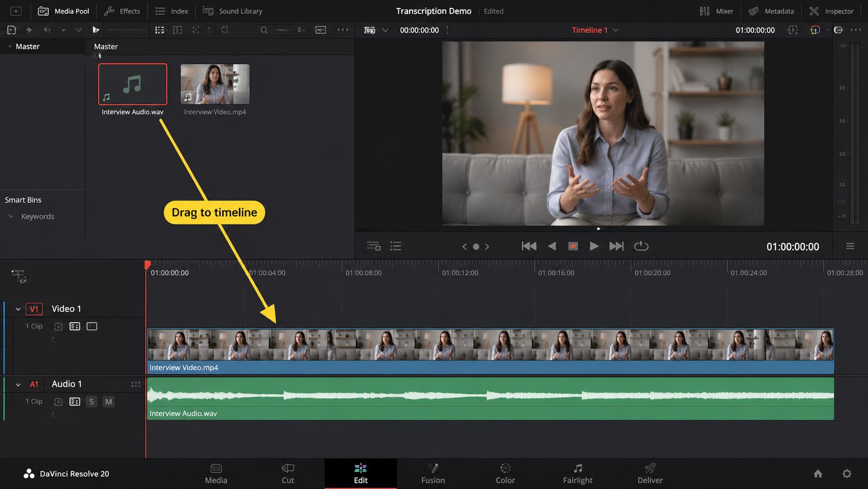Toggle the Inspector panel
Screen dimensions: 868x489
[x=831, y=11]
